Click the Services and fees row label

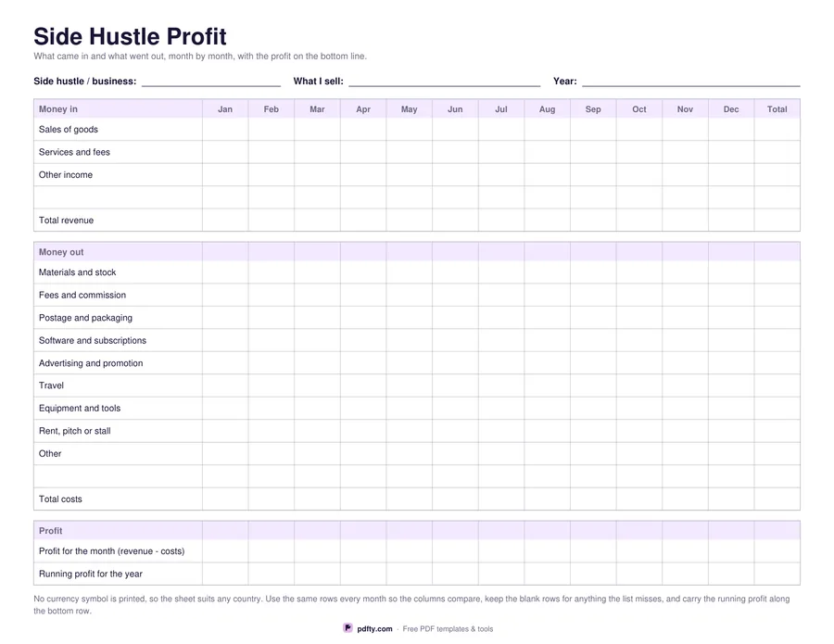coord(74,152)
